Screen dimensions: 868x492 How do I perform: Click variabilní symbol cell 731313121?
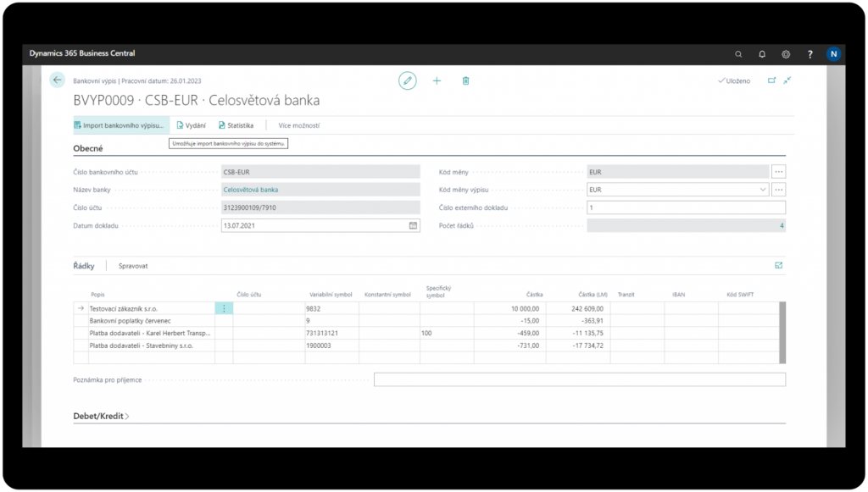[331, 334]
